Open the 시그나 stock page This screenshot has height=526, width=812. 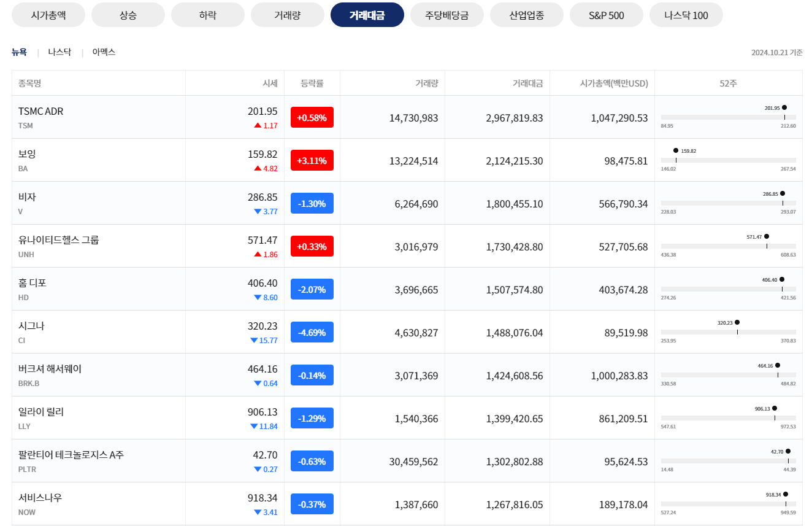[x=31, y=326]
